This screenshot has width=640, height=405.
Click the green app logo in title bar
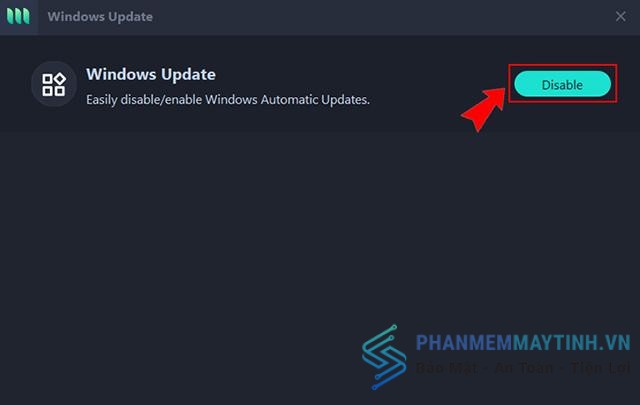point(18,16)
